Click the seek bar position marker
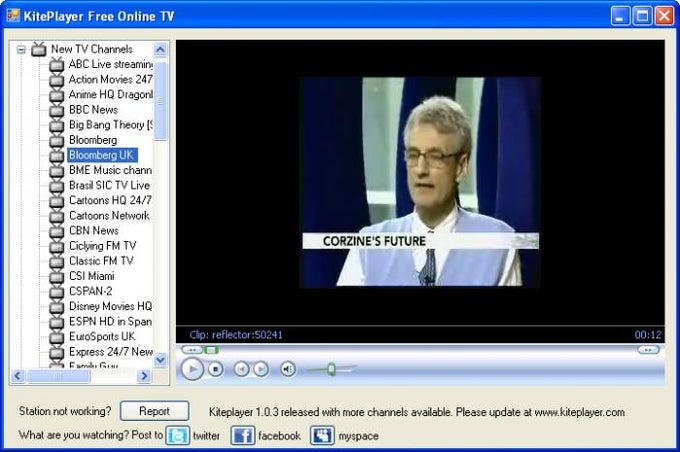The width and height of the screenshot is (680, 452). pyautogui.click(x=211, y=350)
